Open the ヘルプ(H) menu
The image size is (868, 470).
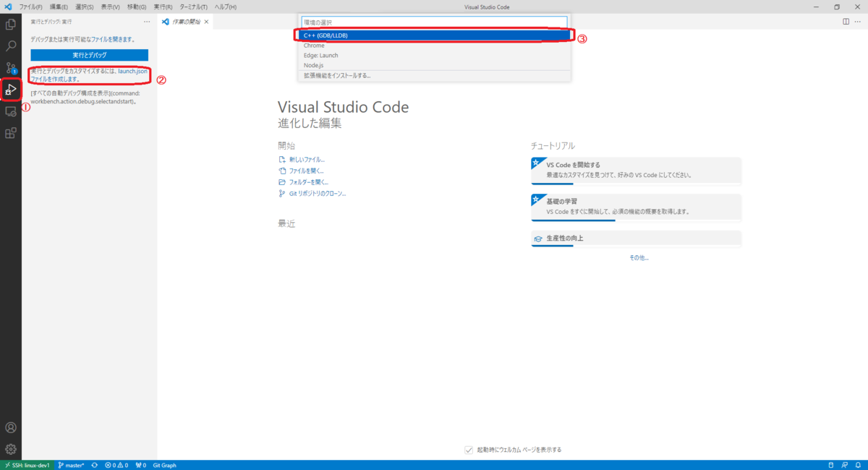pos(226,7)
